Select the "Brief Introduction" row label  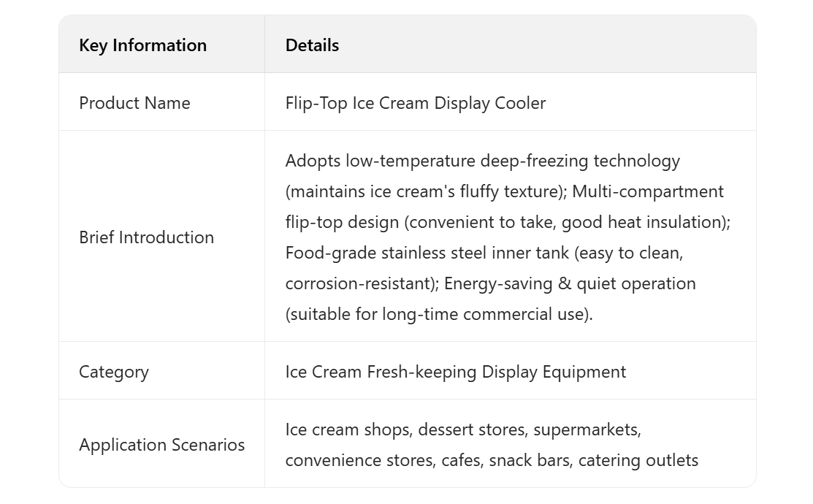(146, 237)
